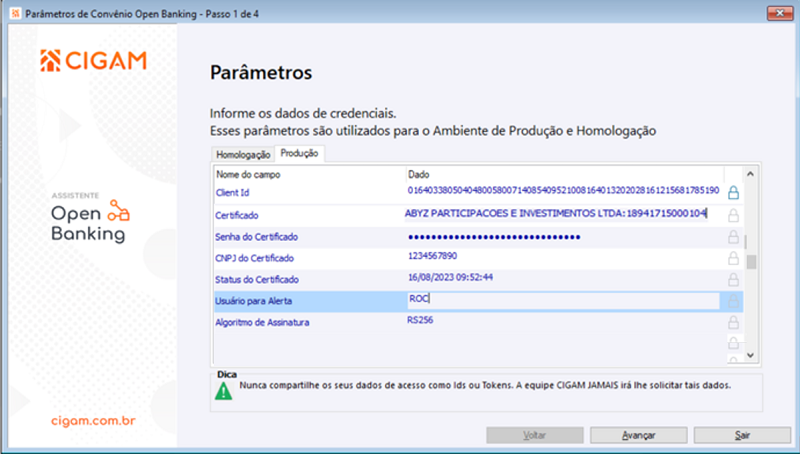Image resolution: width=800 pixels, height=454 pixels.
Task: Click the Client Id value field
Action: [563, 191]
